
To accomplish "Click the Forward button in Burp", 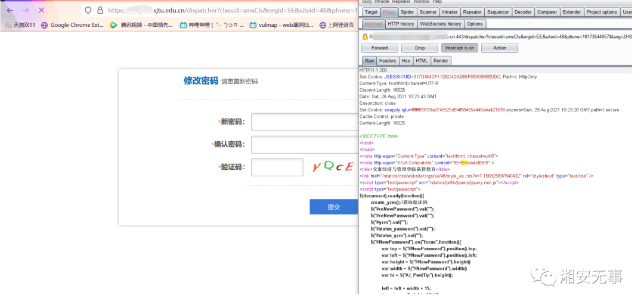I will [379, 48].
